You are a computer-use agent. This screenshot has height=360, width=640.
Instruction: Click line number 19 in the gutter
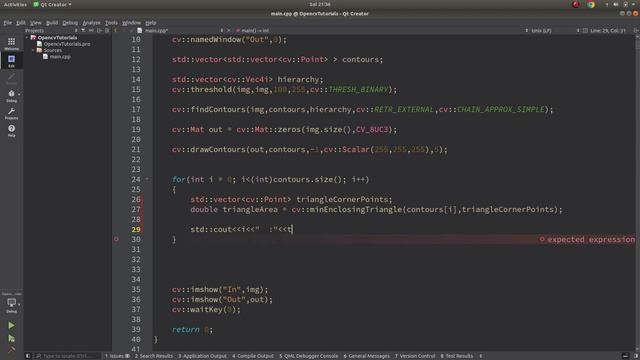tap(136, 129)
